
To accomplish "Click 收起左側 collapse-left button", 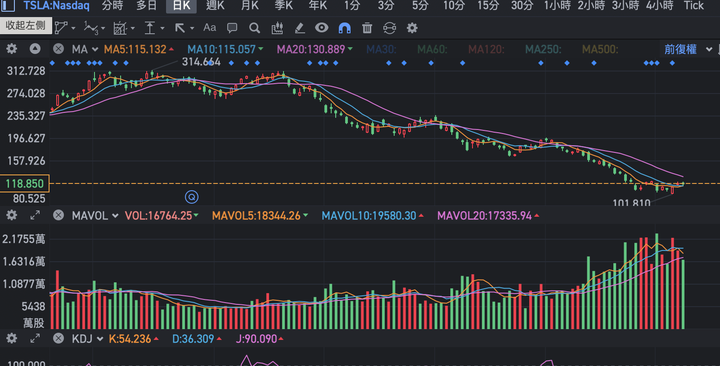I will [x=25, y=25].
